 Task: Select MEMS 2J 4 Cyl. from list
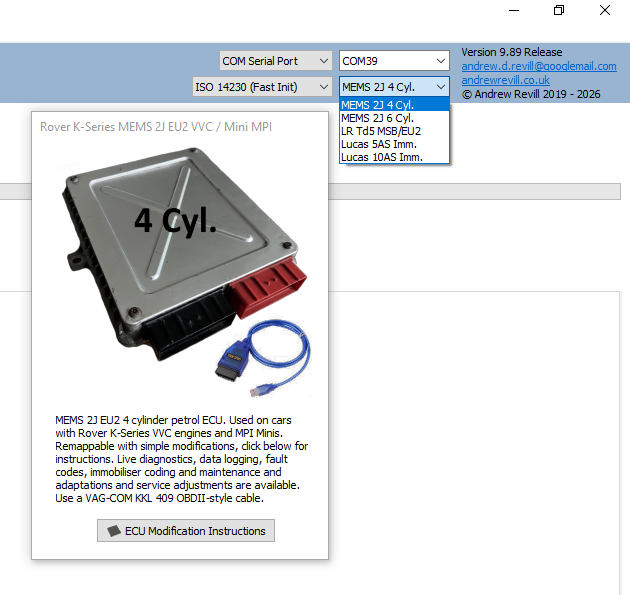(395, 105)
